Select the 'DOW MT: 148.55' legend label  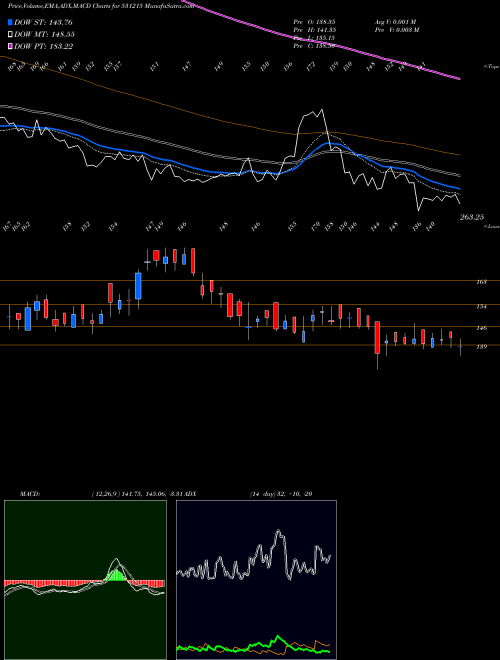click(x=45, y=35)
